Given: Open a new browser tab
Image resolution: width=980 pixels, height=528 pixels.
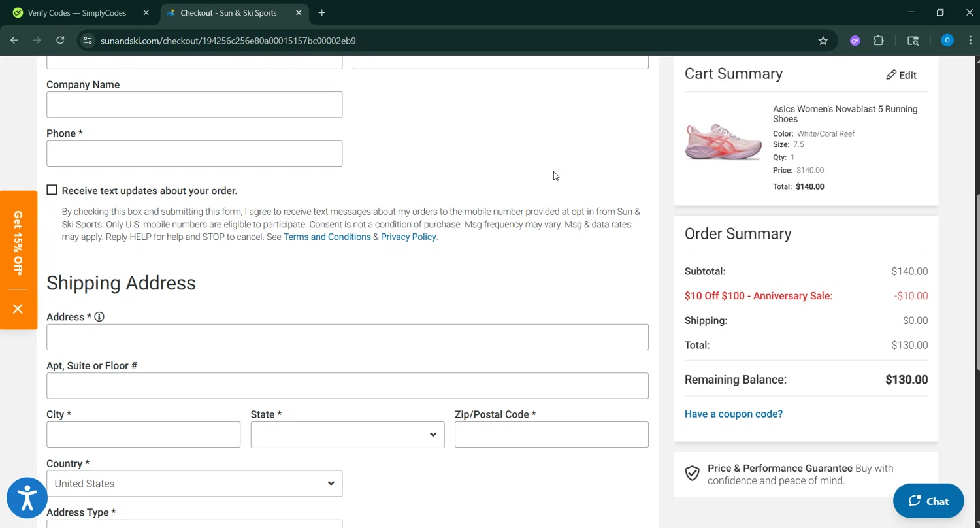Looking at the screenshot, I should [321, 13].
